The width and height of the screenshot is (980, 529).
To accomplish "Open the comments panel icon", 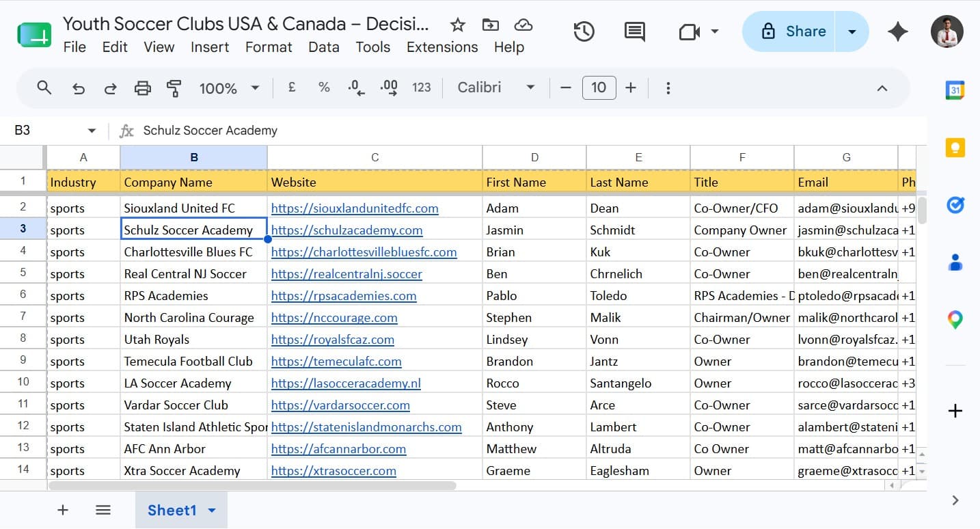I will coord(634,31).
